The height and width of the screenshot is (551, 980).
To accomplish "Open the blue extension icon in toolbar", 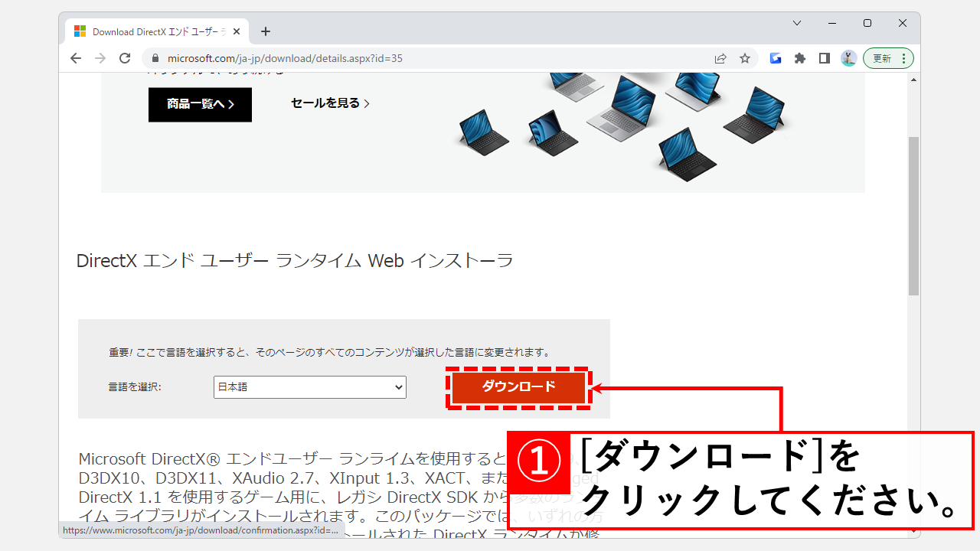I will pyautogui.click(x=776, y=58).
